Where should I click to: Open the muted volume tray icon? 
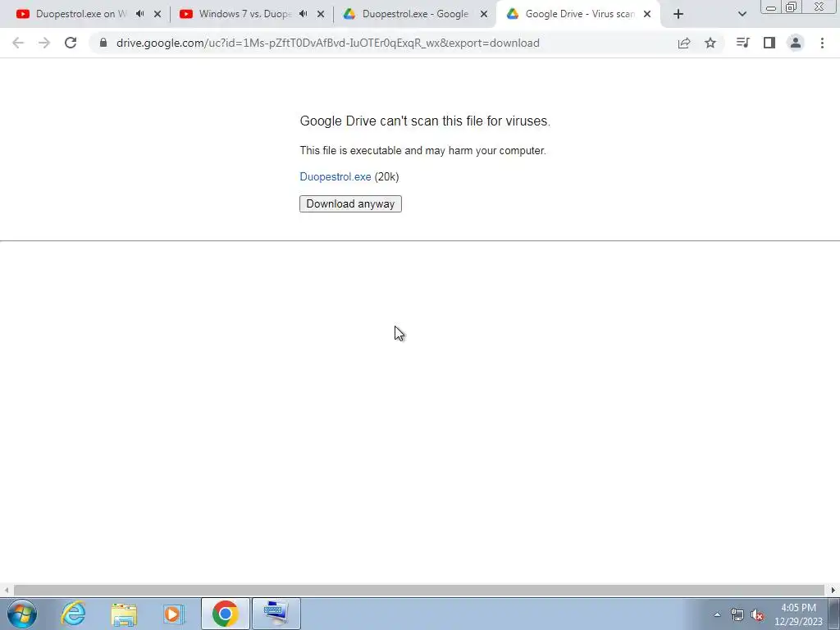pos(757,614)
